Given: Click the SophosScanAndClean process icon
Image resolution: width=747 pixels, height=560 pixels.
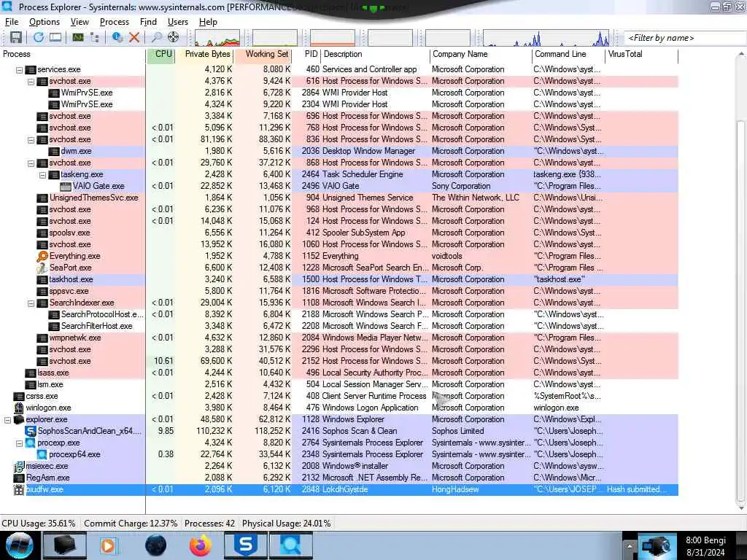Looking at the screenshot, I should click(31, 431).
